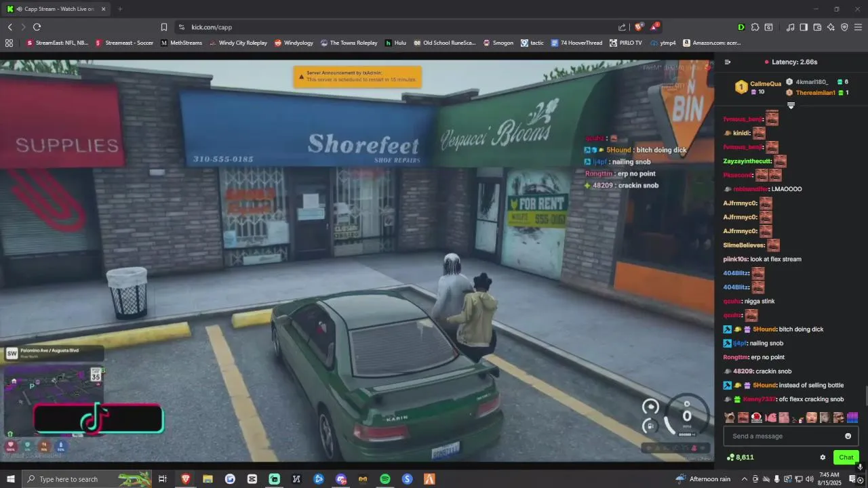Open Leo AI sparkle icon
This screenshot has height=488, width=868.
click(x=831, y=27)
